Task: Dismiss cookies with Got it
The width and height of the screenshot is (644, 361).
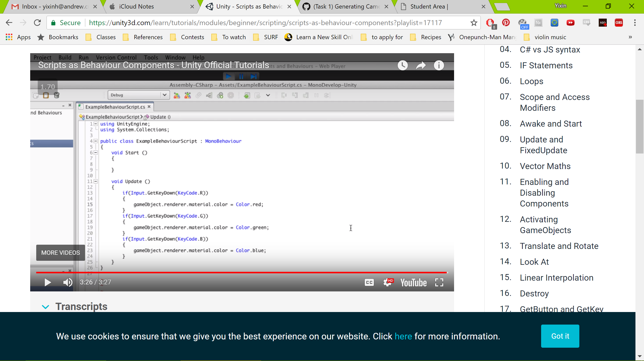Action: click(x=560, y=336)
